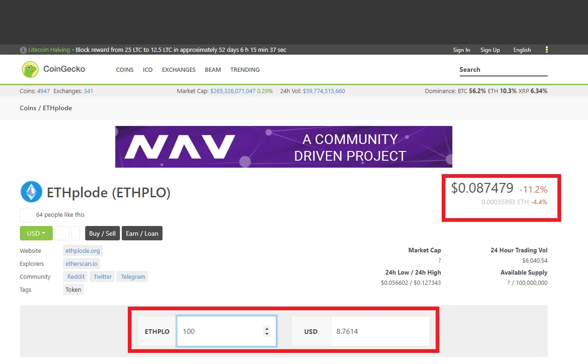Click the low/high value $0.056602 / $0.127343
588x364 pixels.
click(x=411, y=283)
